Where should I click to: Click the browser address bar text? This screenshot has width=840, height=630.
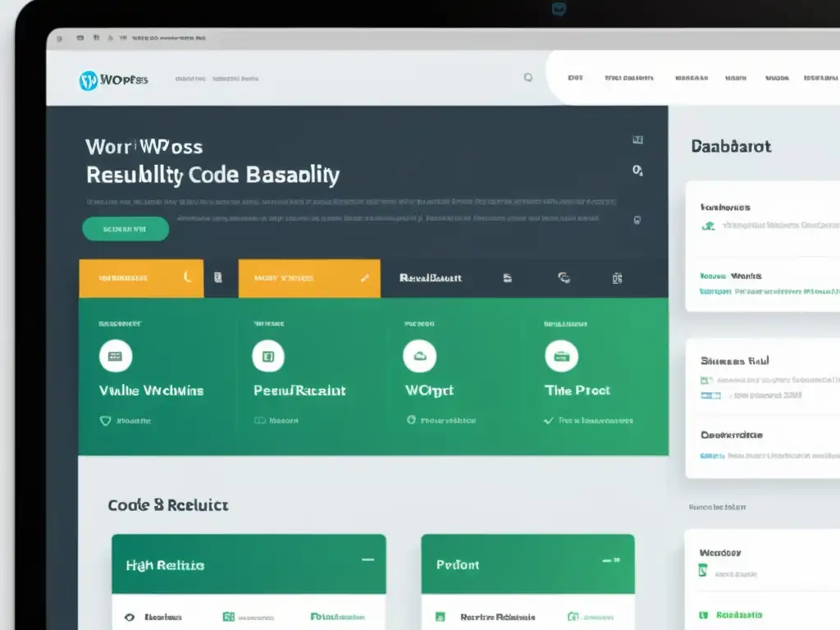click(168, 38)
